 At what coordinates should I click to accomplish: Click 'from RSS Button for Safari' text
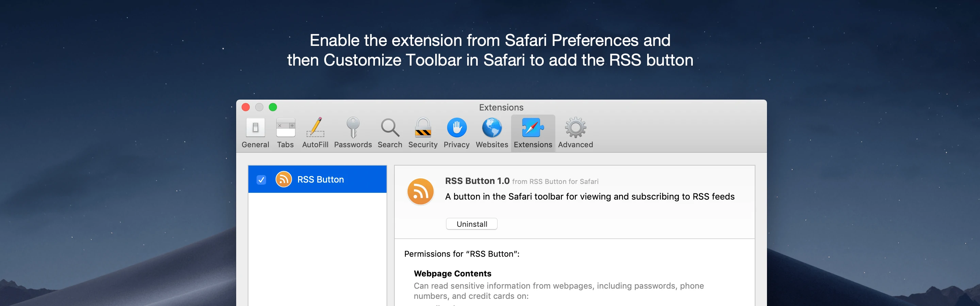[555, 182]
